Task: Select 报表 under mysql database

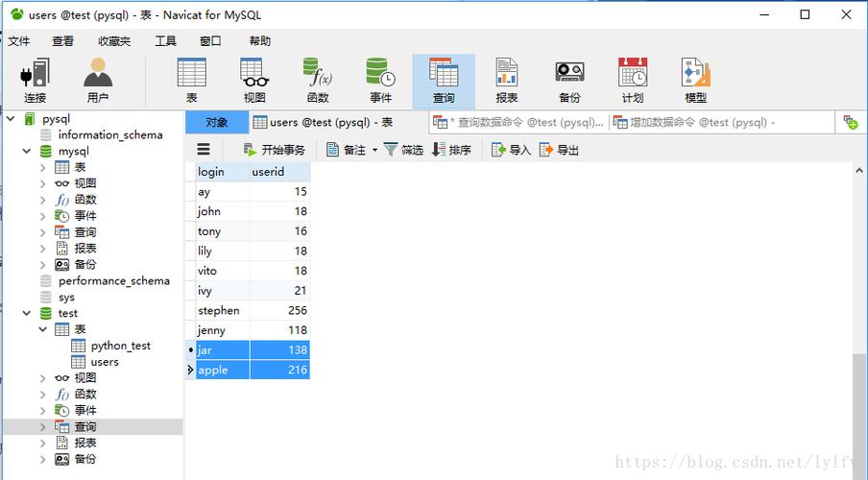Action: (85, 248)
